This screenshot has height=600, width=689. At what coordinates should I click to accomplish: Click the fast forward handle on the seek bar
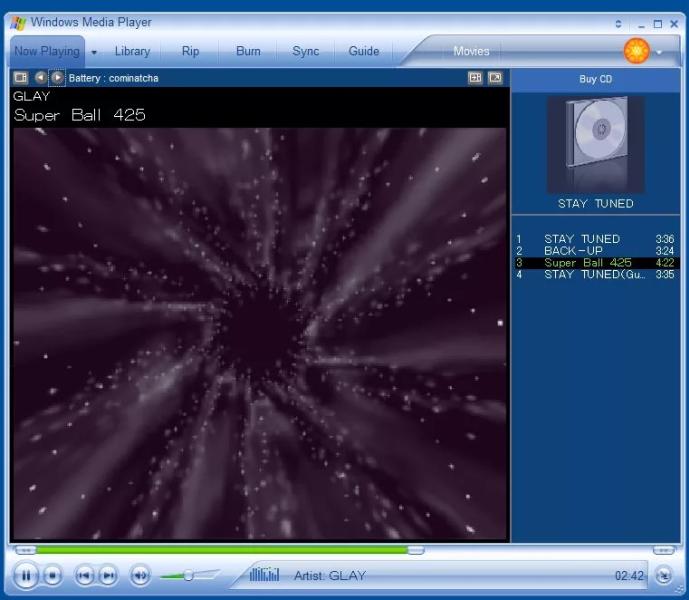664,550
